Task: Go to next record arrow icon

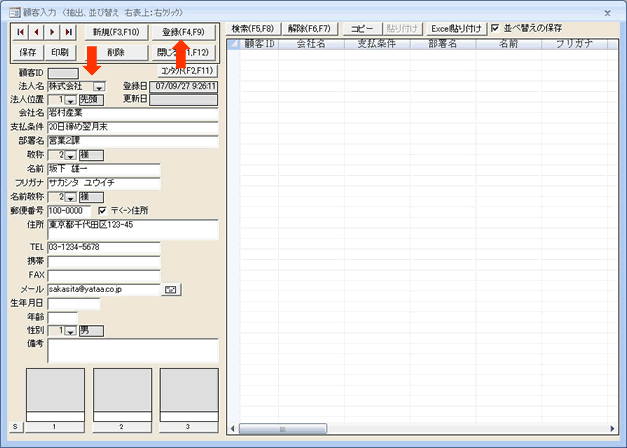Action: [52, 32]
